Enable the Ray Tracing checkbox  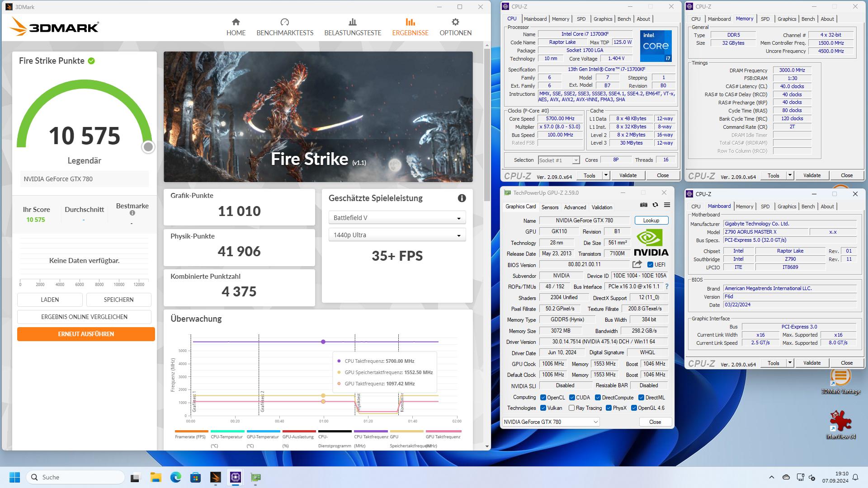point(572,408)
